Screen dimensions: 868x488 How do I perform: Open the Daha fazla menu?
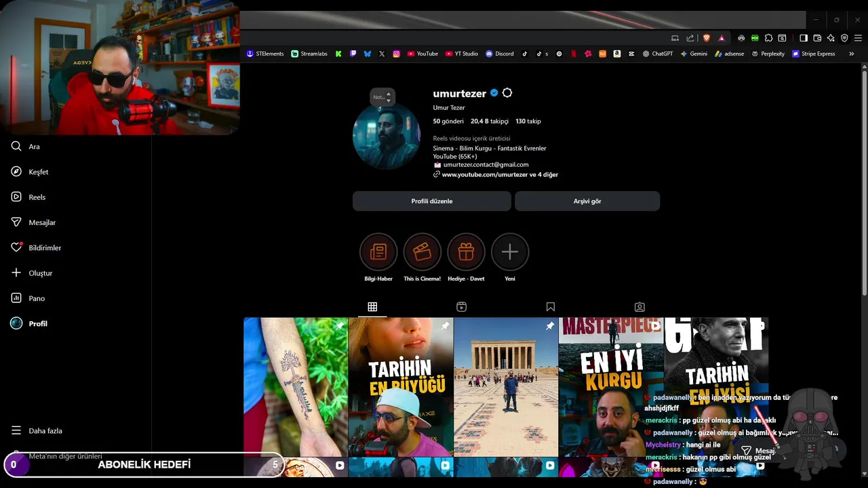click(37, 430)
